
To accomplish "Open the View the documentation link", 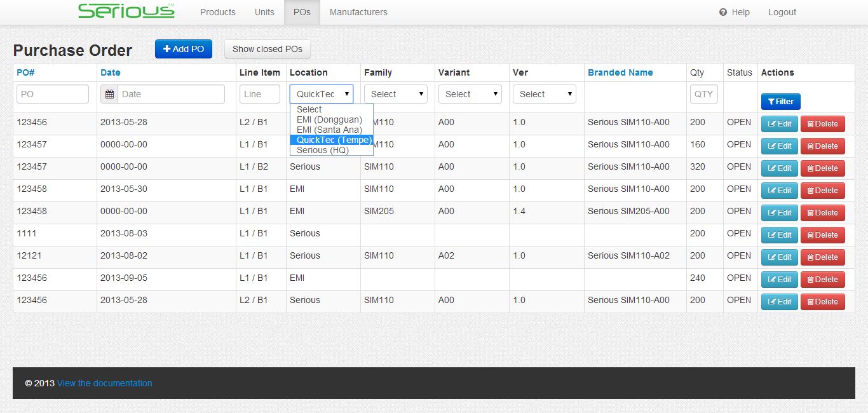I will coord(104,383).
